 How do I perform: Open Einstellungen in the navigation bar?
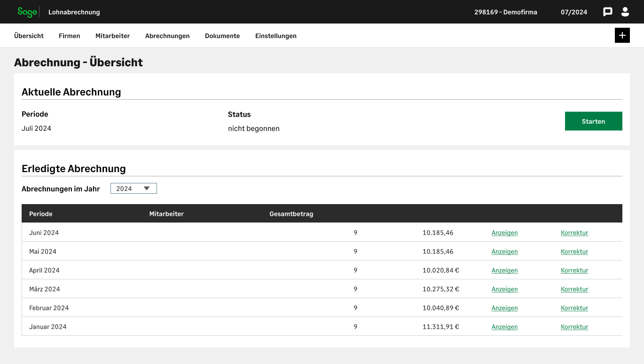pyautogui.click(x=276, y=36)
